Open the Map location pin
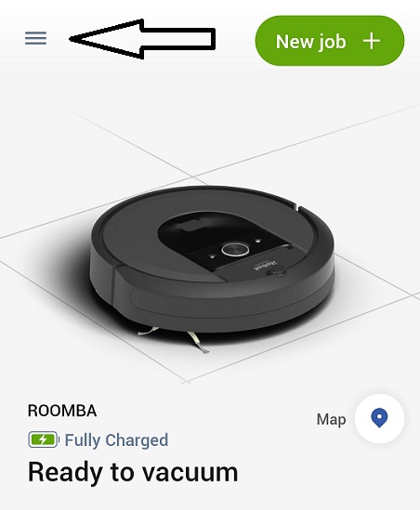Image resolution: width=420 pixels, height=510 pixels. tap(379, 418)
